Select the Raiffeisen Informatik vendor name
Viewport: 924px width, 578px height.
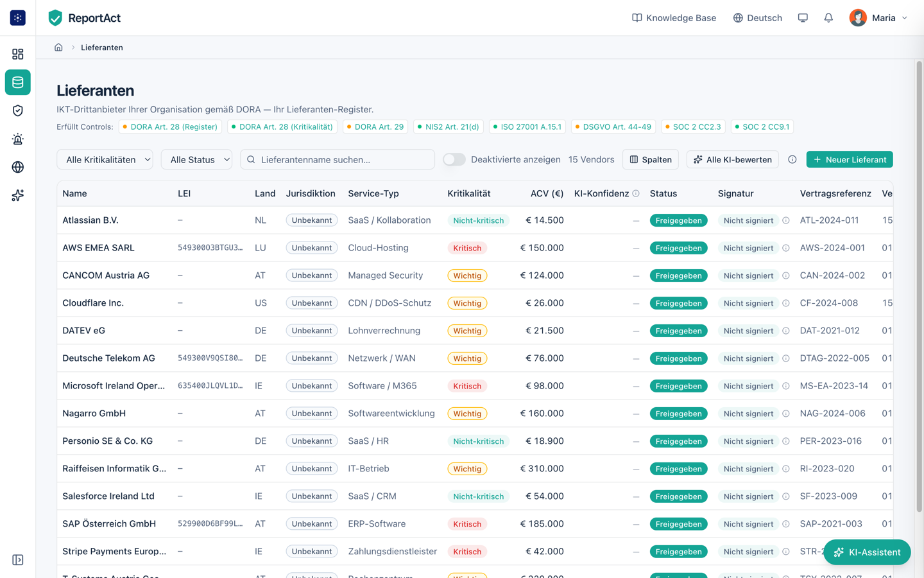point(114,469)
